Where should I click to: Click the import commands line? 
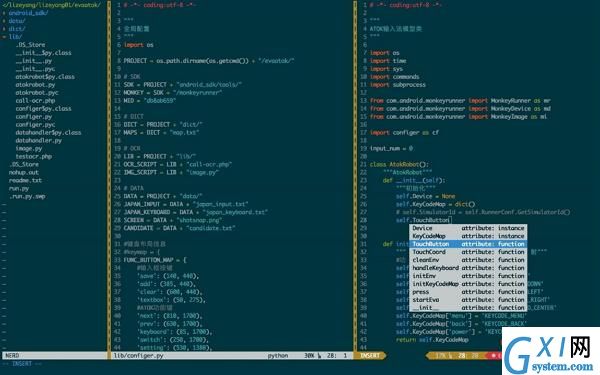(x=395, y=77)
